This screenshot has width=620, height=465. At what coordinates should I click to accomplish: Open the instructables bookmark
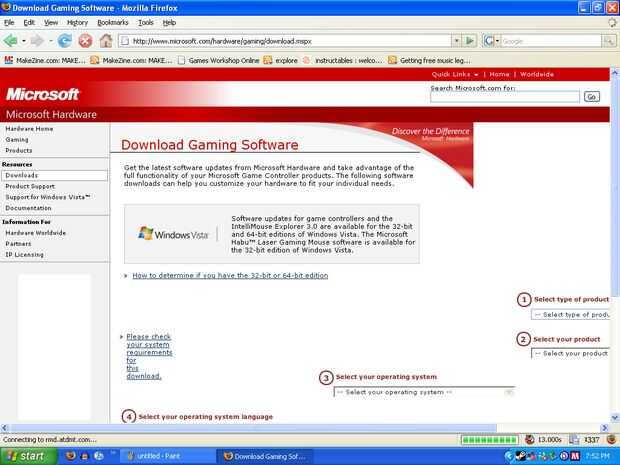[x=343, y=60]
